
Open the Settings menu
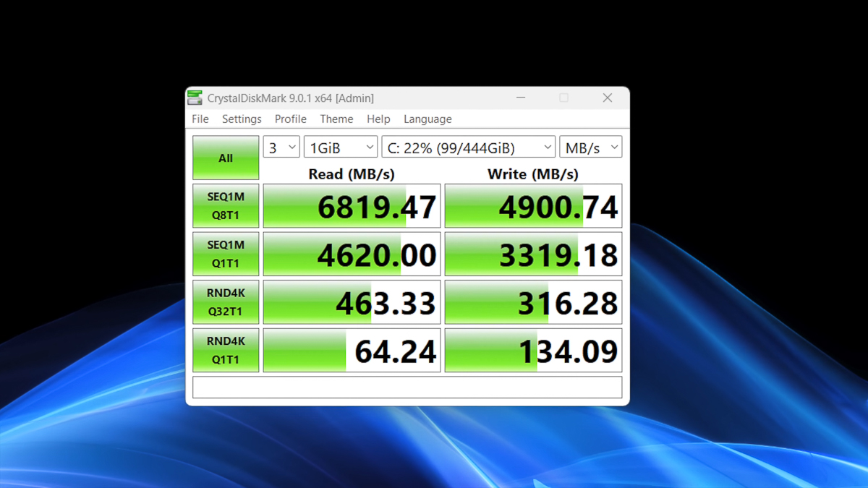pyautogui.click(x=242, y=119)
